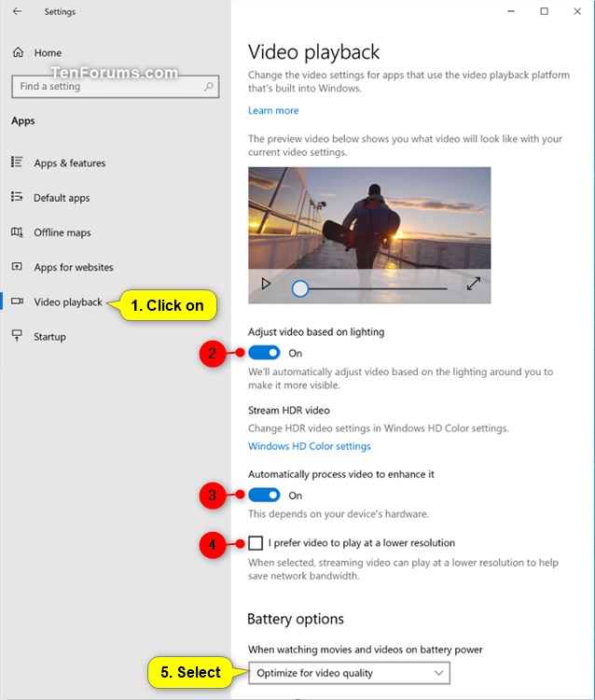Open the battery power video dropdown

tap(349, 673)
